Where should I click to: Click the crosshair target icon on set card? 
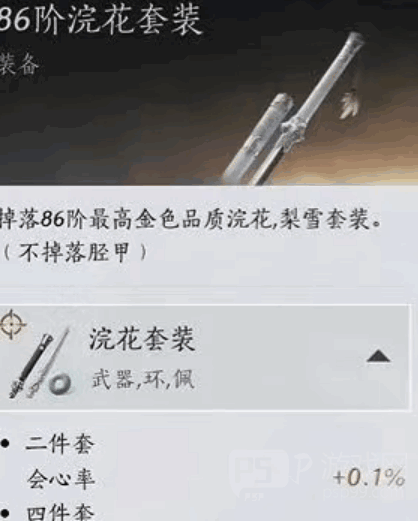click(12, 324)
